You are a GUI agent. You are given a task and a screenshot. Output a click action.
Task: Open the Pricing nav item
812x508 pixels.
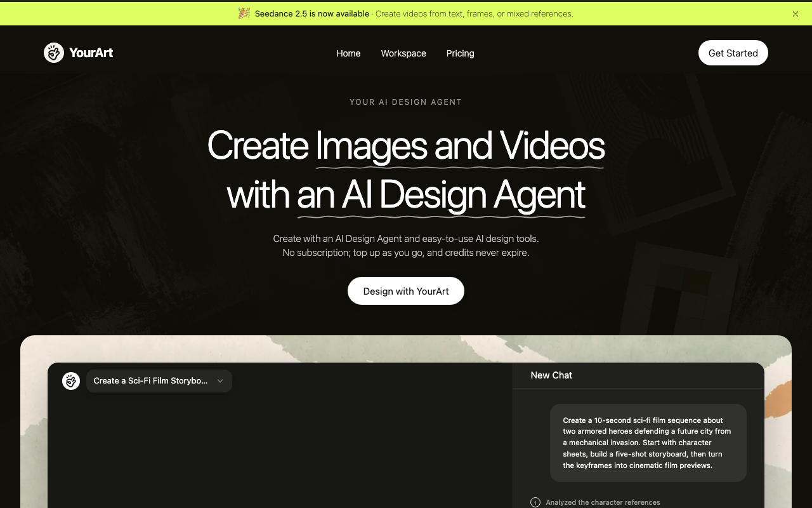point(461,53)
